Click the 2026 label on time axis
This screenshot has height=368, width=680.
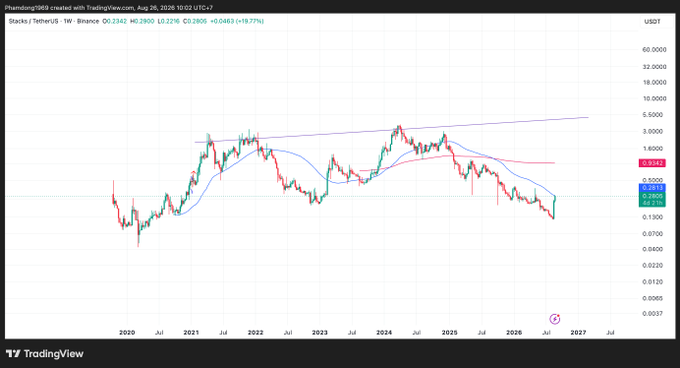point(514,332)
